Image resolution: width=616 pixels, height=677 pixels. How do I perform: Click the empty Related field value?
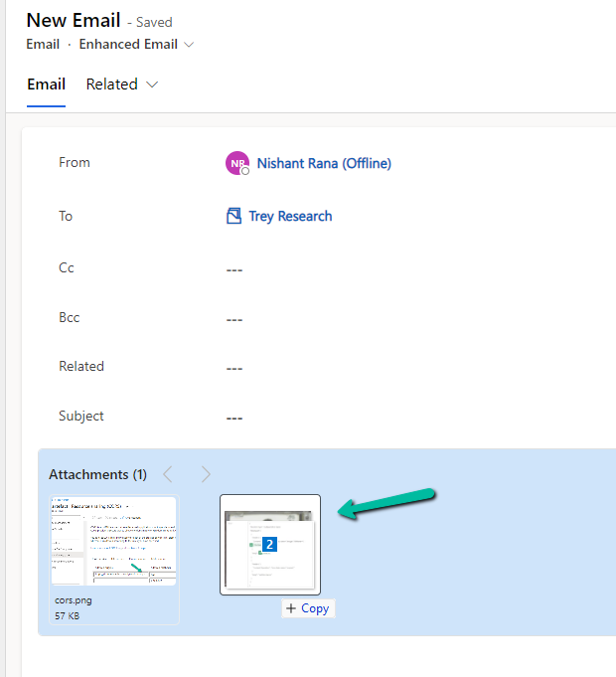pos(234,368)
